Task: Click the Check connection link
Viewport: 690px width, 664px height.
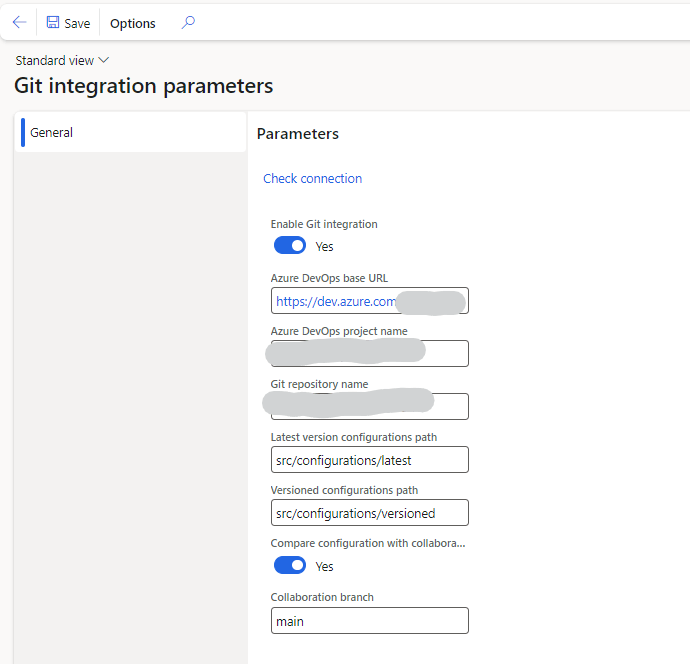Action: tap(312, 178)
